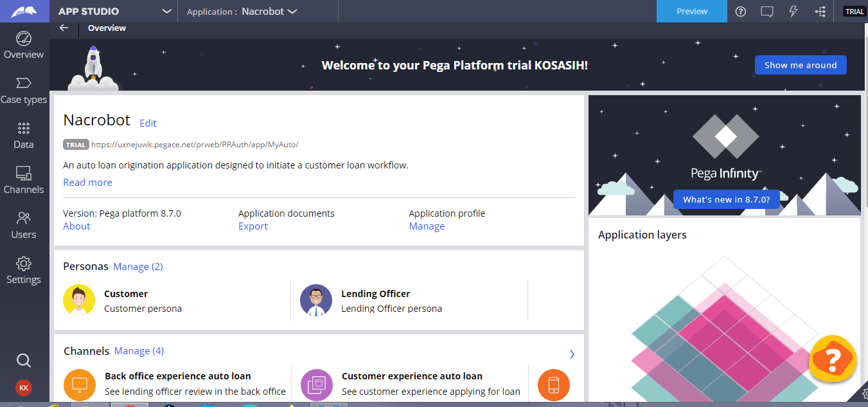Open the help question mark icon in header
Viewport: 868px width, 407px height.
(741, 12)
